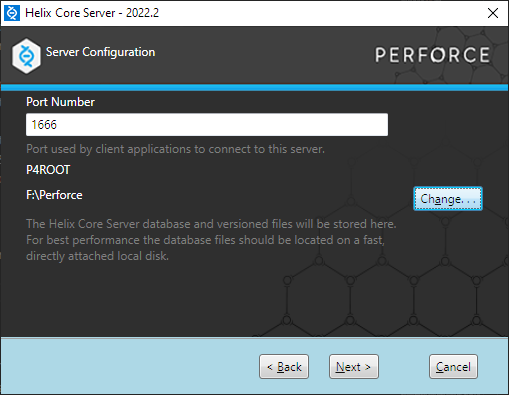This screenshot has height=395, width=509.
Task: Return to the previous step with Back
Action: [x=284, y=367]
